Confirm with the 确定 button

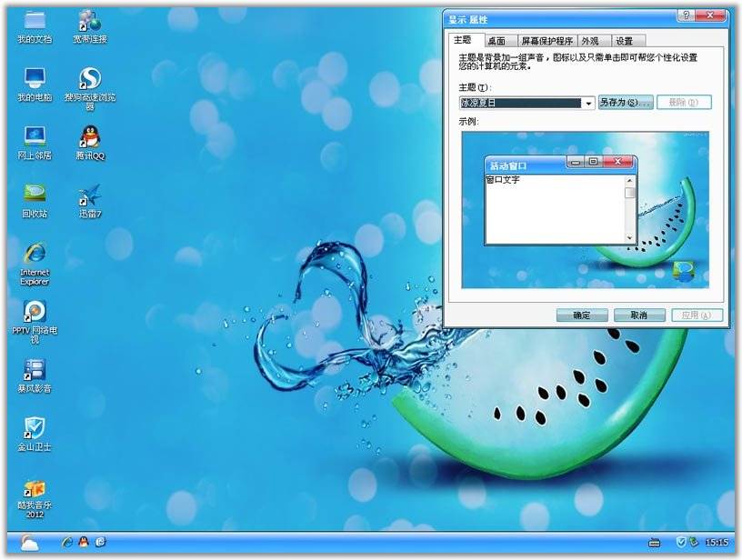[x=582, y=315]
